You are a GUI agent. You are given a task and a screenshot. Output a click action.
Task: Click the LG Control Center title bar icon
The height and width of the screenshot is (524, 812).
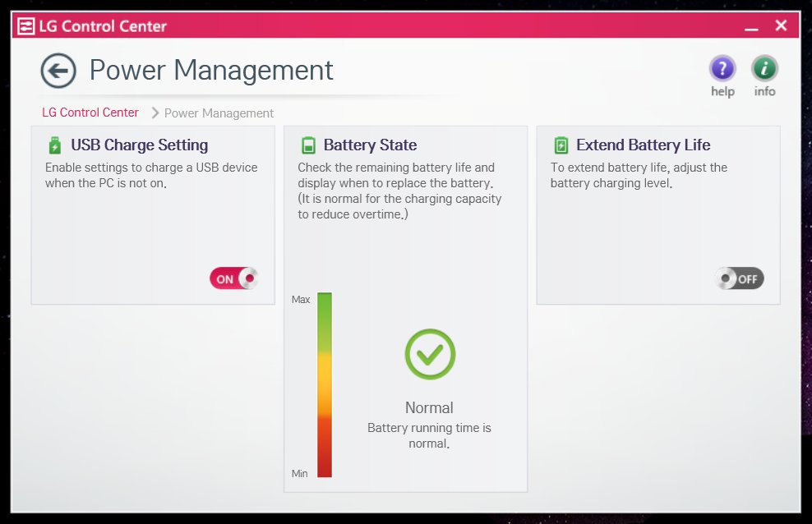click(26, 25)
